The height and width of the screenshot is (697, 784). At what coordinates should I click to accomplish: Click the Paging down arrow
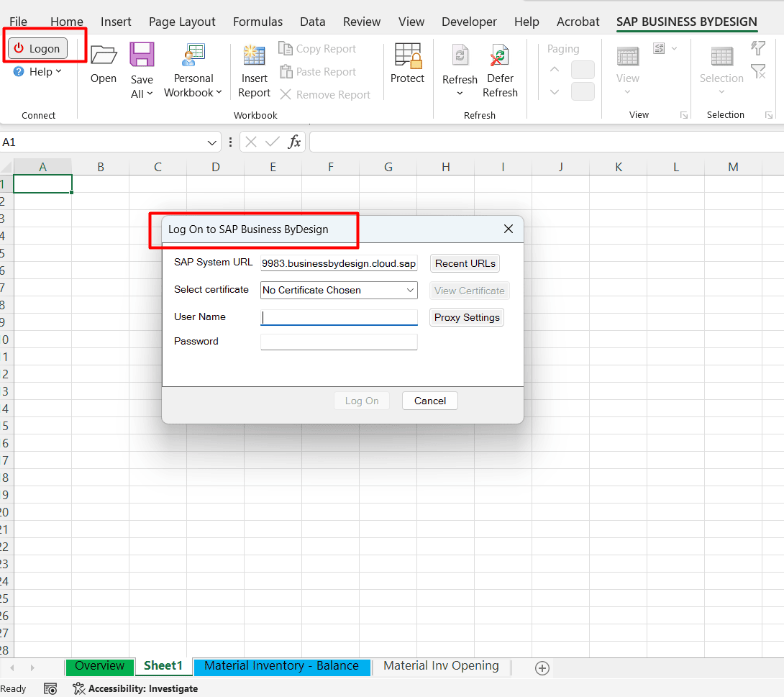pyautogui.click(x=555, y=91)
